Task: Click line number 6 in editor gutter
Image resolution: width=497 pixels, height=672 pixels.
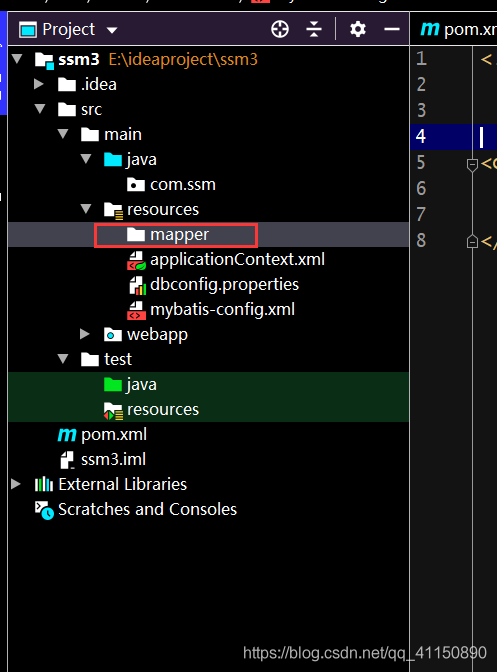Action: click(x=421, y=189)
